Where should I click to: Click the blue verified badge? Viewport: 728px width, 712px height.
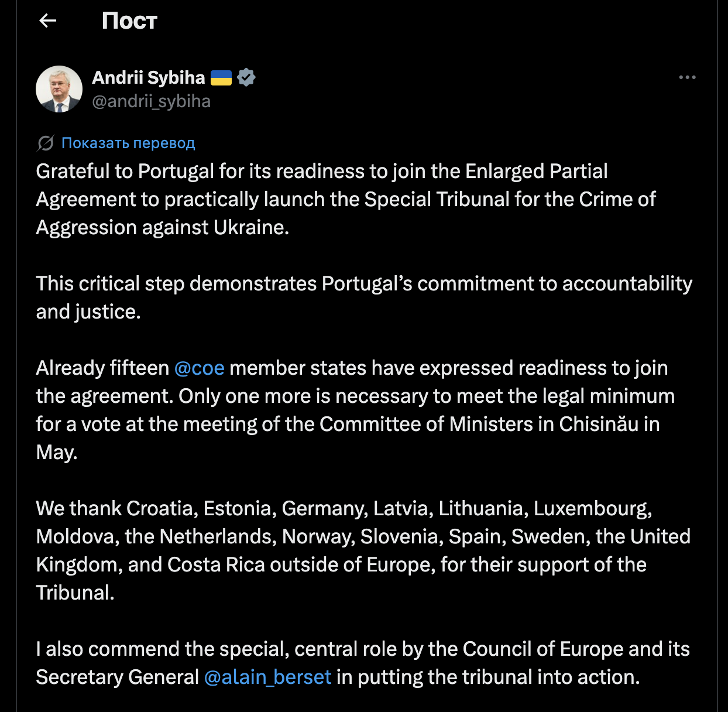coord(246,77)
